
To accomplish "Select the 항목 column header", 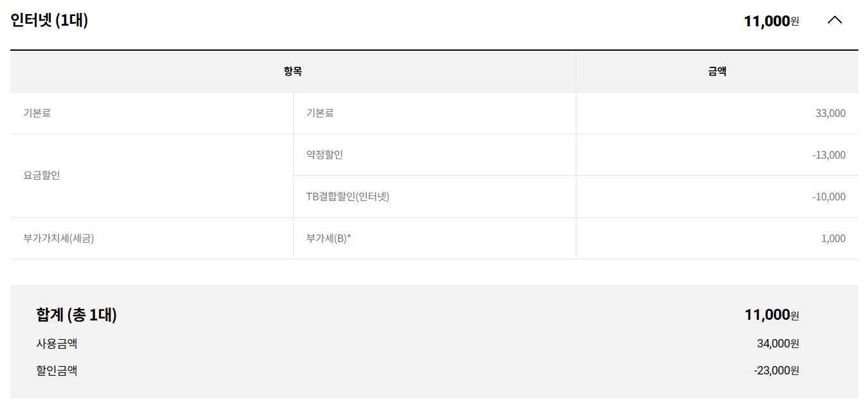I will 292,72.
